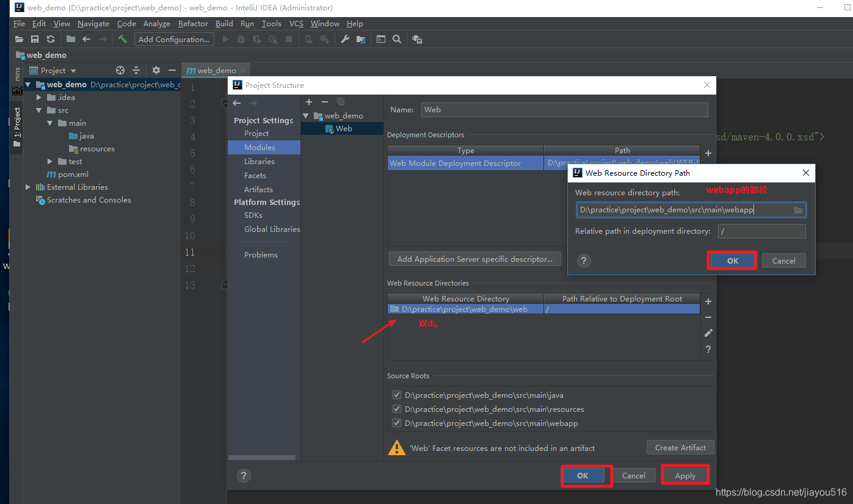Click the Relative path in deployment directory field
This screenshot has width=853, height=504.
tap(762, 231)
